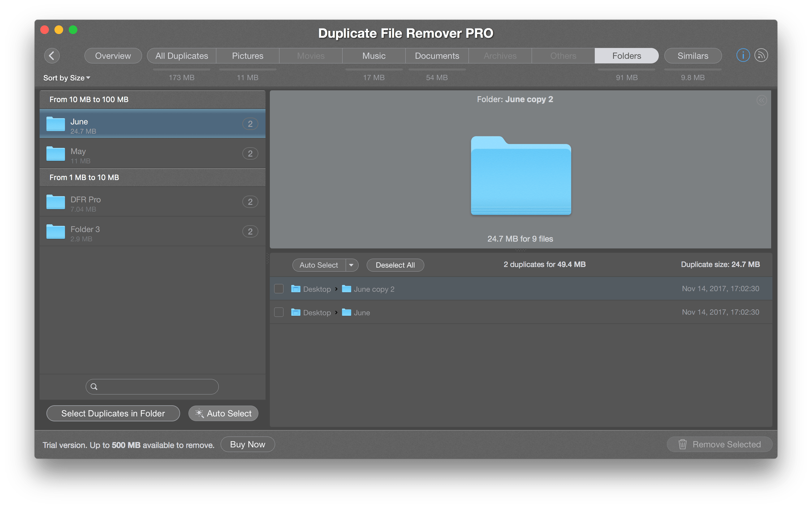The height and width of the screenshot is (508, 812).
Task: Click Select Duplicates in Folder button
Action: point(113,414)
